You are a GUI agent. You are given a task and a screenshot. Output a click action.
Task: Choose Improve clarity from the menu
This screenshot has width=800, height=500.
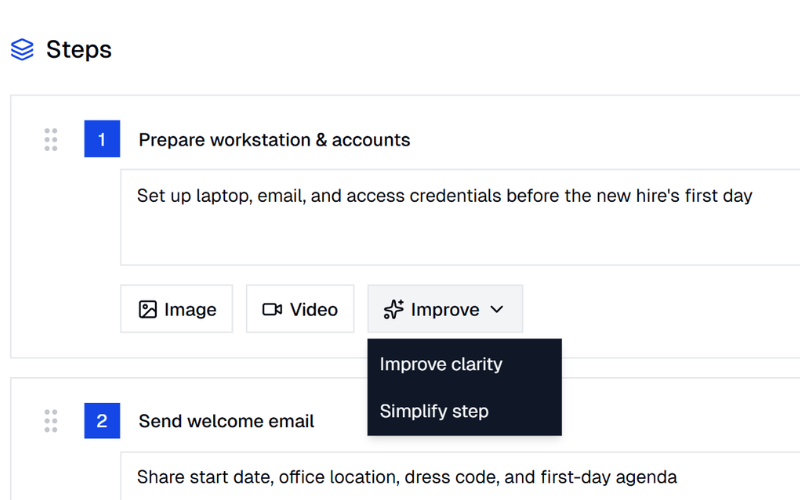tap(440, 364)
